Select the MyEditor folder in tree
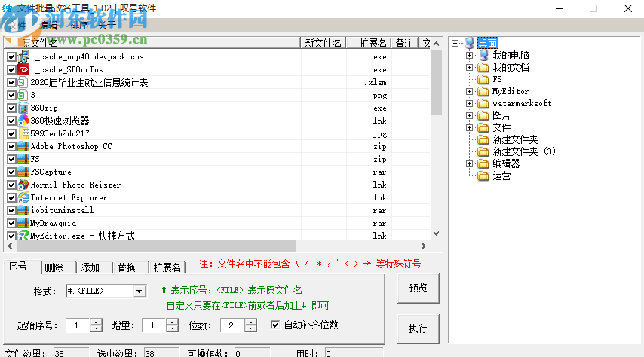 click(x=511, y=91)
